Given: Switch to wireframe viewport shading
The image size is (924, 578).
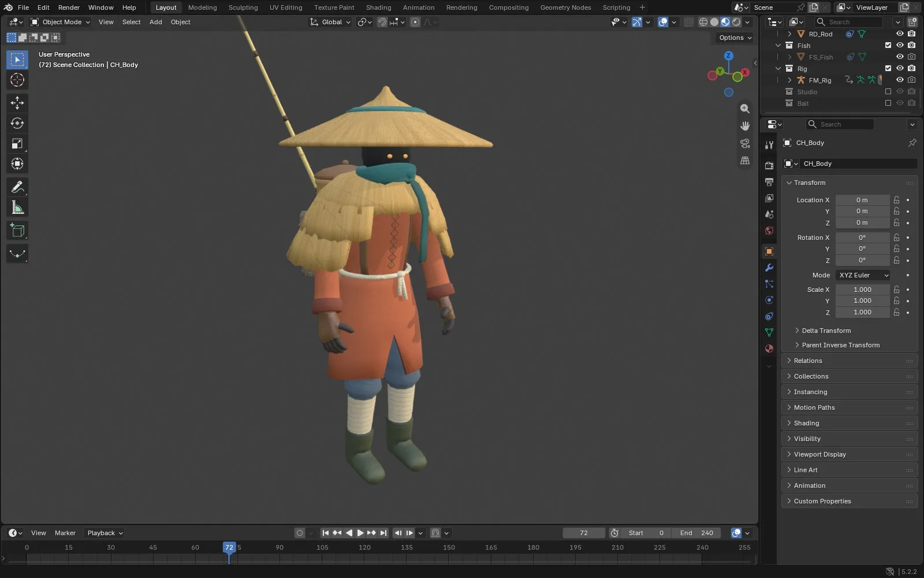Looking at the screenshot, I should point(703,22).
